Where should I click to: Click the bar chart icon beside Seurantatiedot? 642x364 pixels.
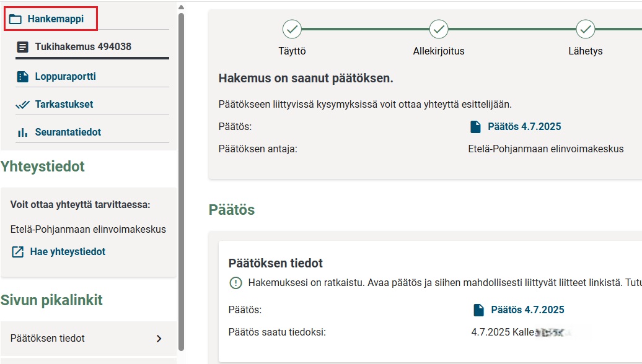23,132
